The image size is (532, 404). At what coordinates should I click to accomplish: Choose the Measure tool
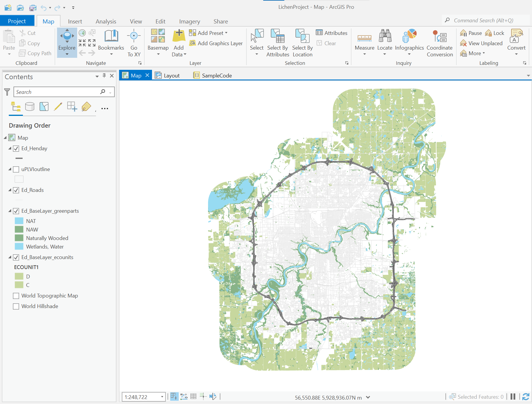[364, 43]
